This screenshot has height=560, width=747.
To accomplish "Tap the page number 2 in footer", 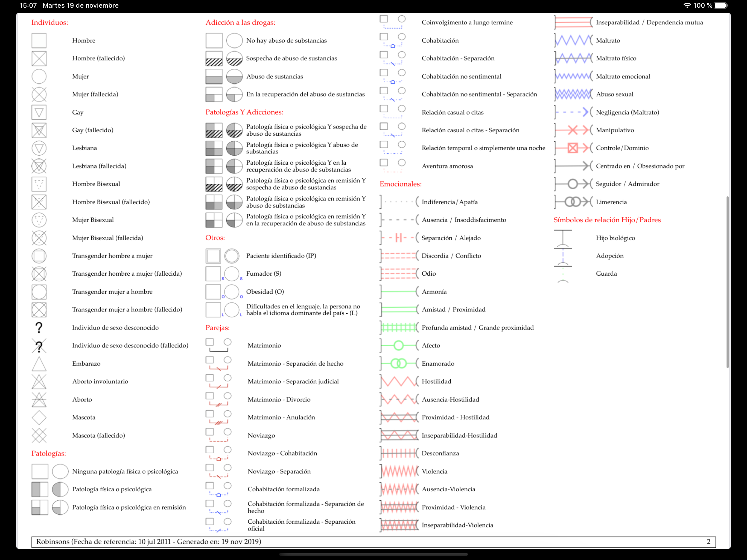I will 708,542.
